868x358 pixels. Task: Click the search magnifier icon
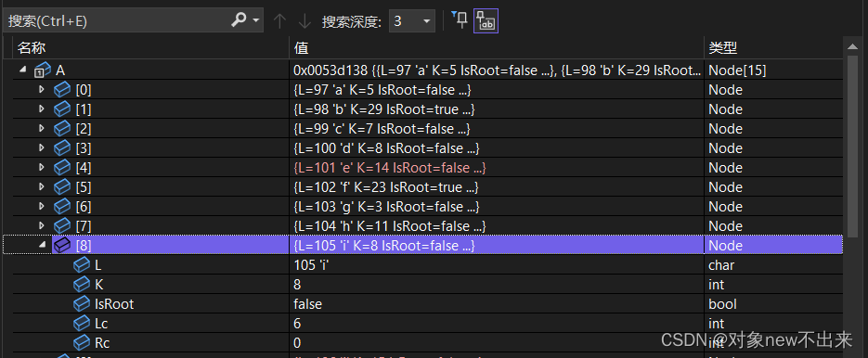[239, 20]
